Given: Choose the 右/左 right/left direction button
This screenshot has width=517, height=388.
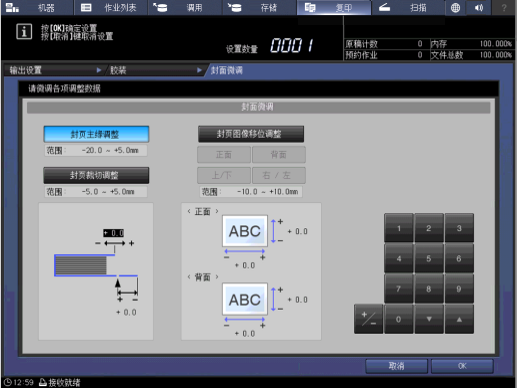Looking at the screenshot, I should tap(279, 175).
